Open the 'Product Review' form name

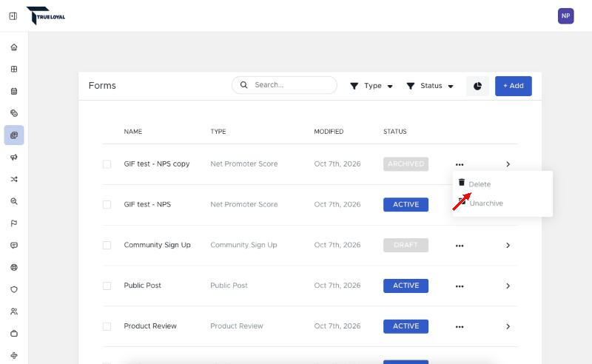(x=150, y=326)
